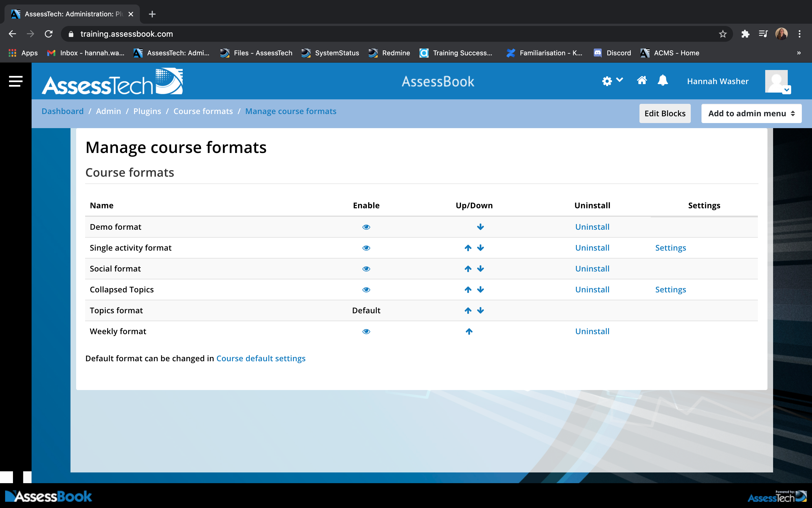The height and width of the screenshot is (508, 812).
Task: Open the Discord bookmark
Action: click(x=612, y=53)
